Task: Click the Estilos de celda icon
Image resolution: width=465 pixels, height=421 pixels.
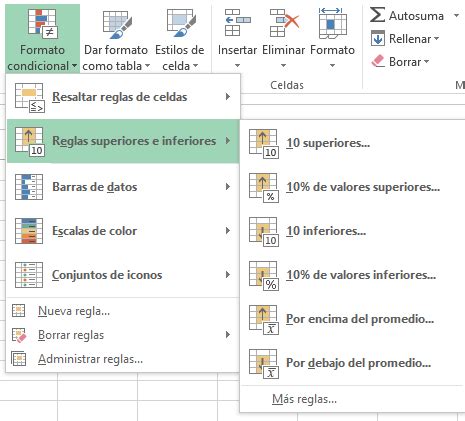Action: [x=181, y=23]
